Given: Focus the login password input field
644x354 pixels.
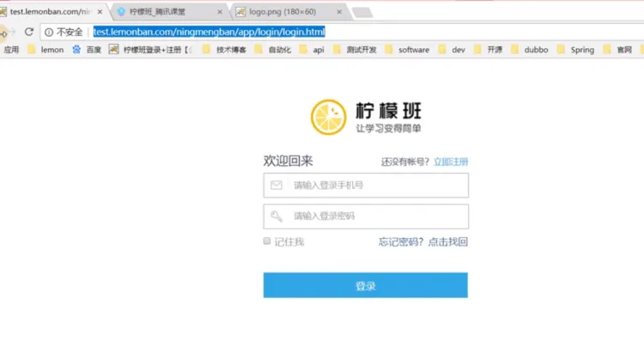Looking at the screenshot, I should [366, 217].
